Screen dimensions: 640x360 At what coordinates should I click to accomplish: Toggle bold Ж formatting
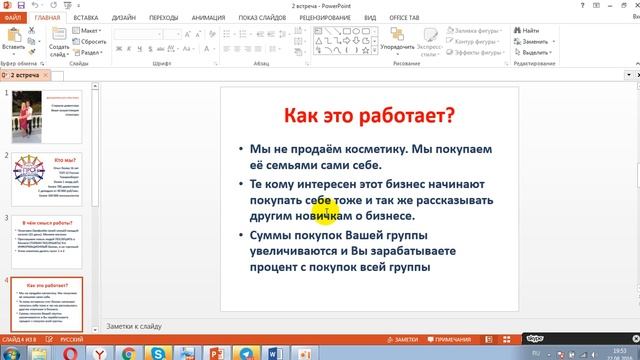tap(119, 49)
